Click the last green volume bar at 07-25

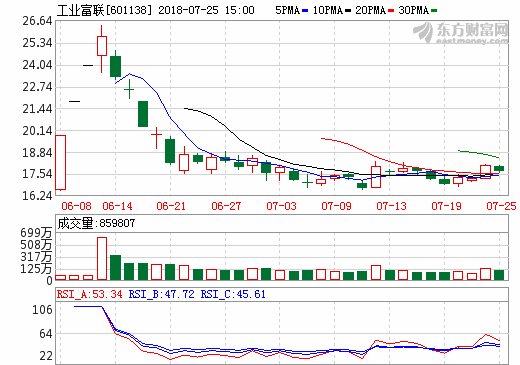(x=499, y=275)
